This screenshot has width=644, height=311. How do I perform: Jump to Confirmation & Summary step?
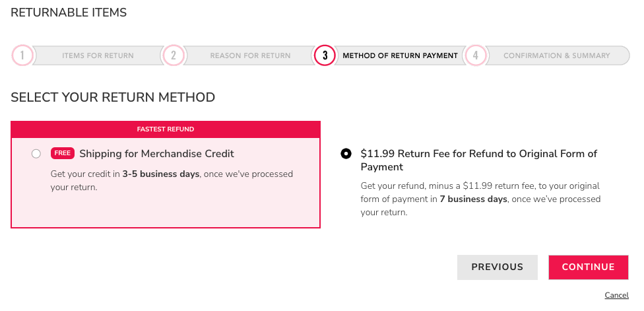[556, 55]
